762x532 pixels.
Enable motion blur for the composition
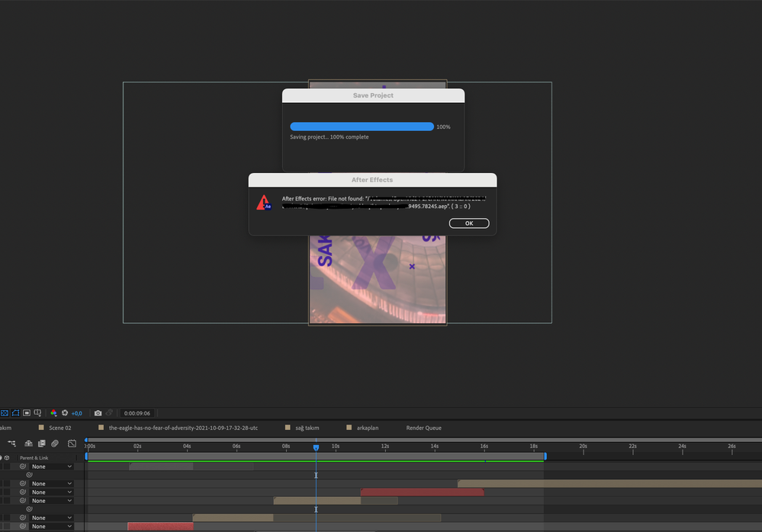click(x=55, y=443)
